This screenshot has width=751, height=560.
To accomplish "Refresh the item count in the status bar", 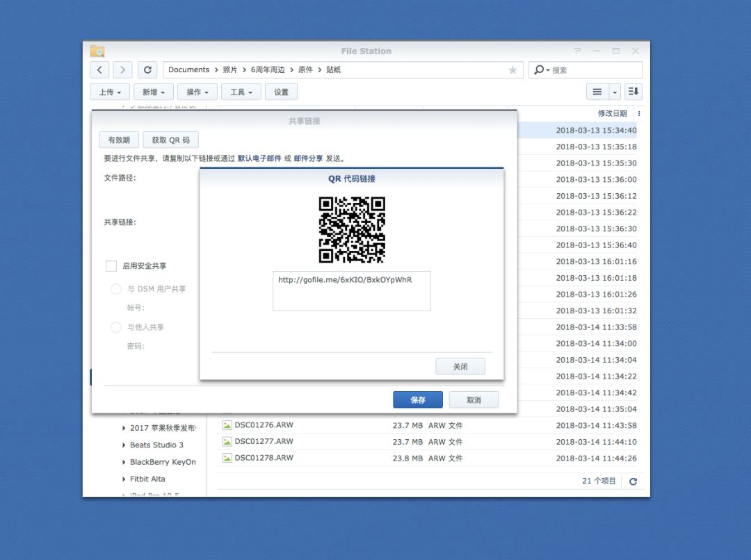I will [x=633, y=481].
